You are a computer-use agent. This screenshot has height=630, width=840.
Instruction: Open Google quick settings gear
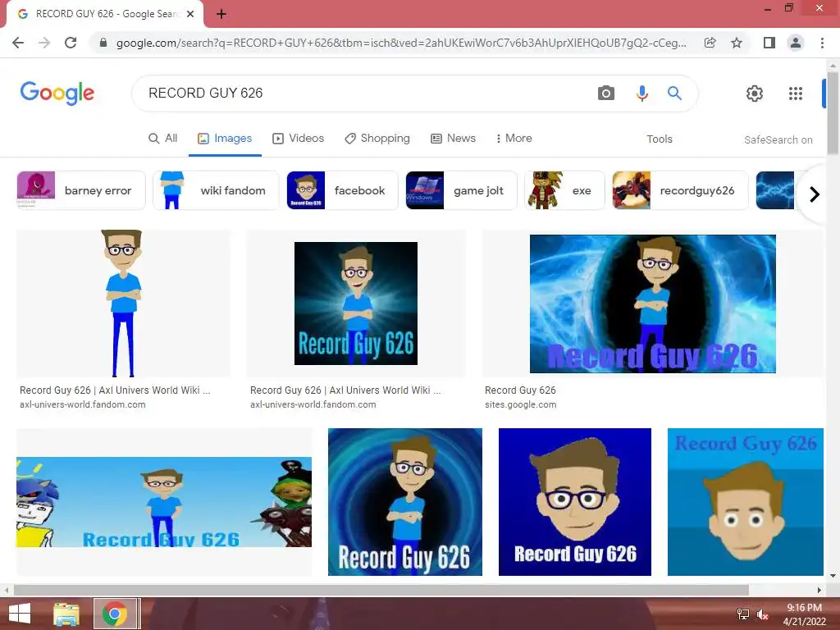pos(755,94)
